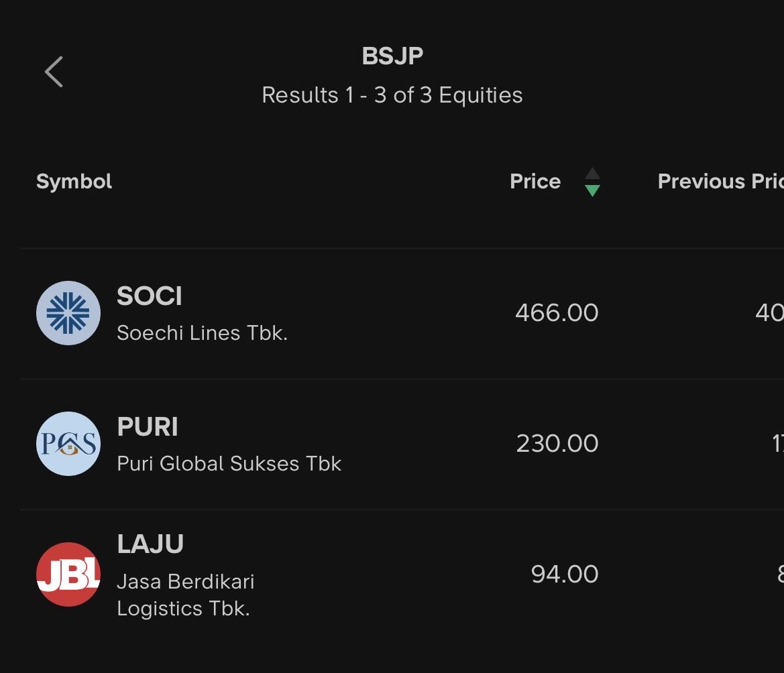
Task: Sort by the Symbol column header
Action: click(x=74, y=182)
